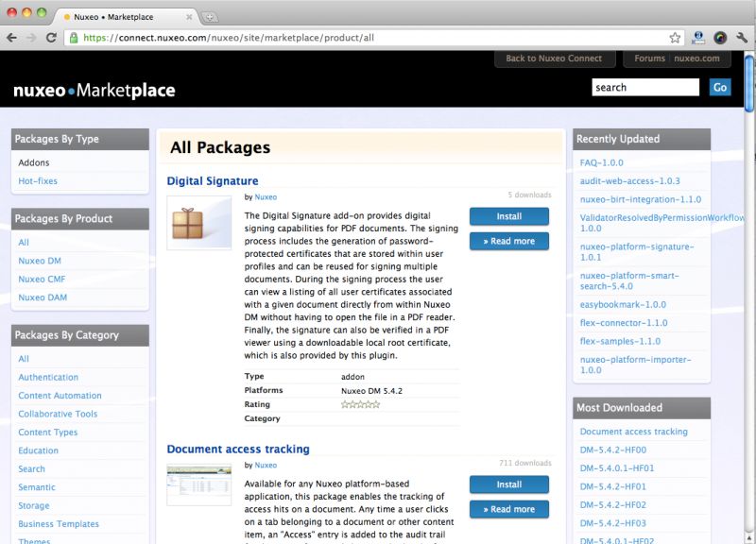Click Nuxeo author link under Digital Signature
The width and height of the screenshot is (756, 544).
click(x=266, y=196)
